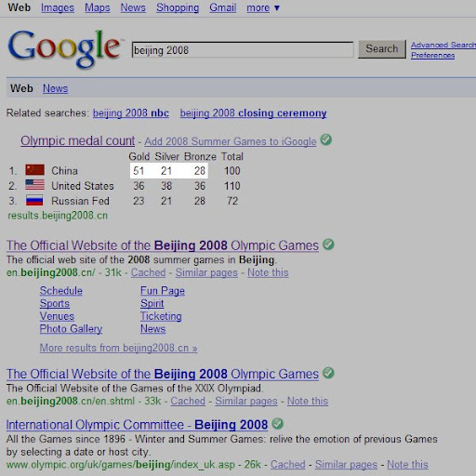
Task: Click the United States flag icon
Action: (34, 185)
